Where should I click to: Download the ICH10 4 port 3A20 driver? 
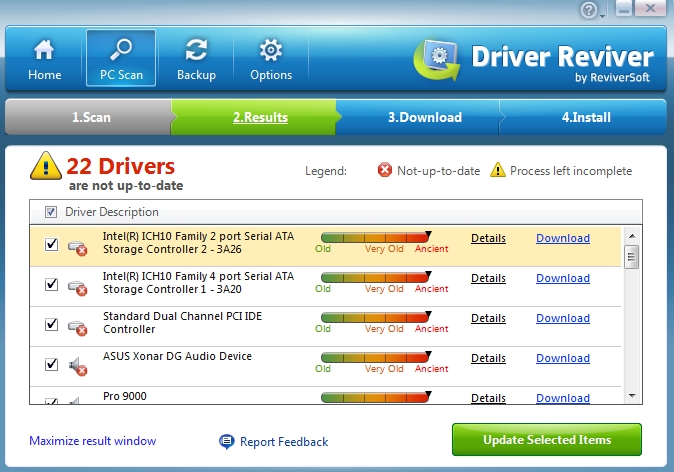click(x=563, y=278)
